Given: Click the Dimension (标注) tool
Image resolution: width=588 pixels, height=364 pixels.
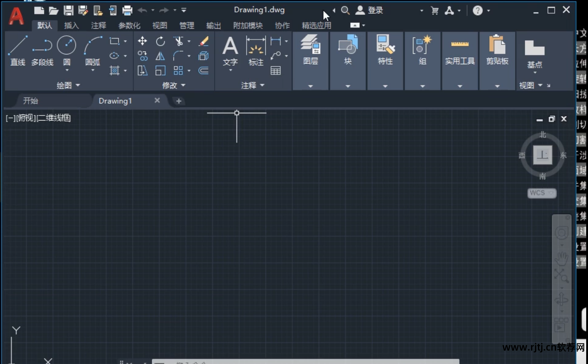Looking at the screenshot, I should tap(256, 51).
